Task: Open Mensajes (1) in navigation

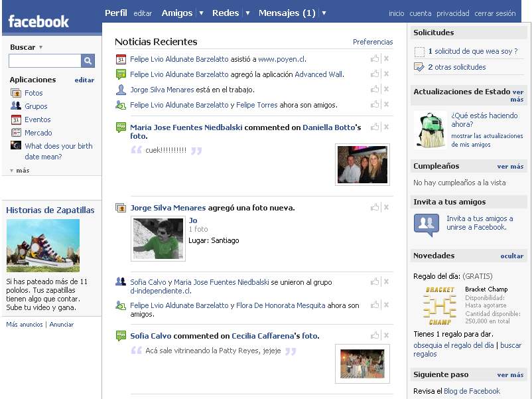Action: coord(287,13)
